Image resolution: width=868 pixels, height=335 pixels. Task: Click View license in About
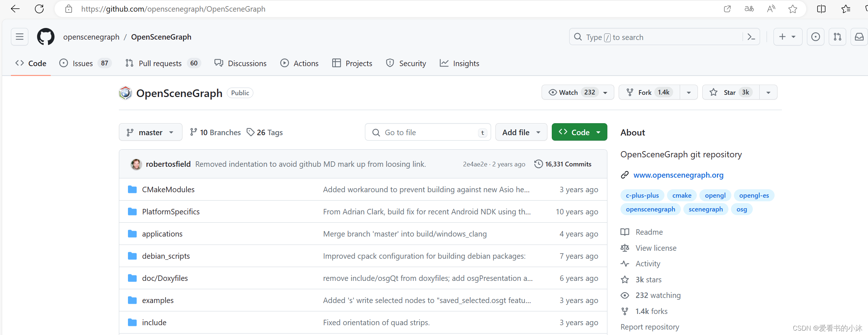[649, 248]
